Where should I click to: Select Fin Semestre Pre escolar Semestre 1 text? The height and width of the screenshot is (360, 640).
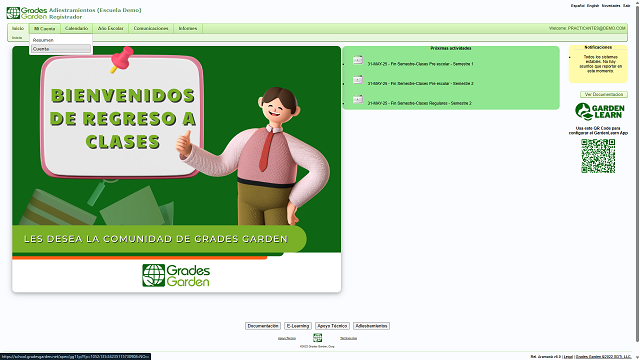[420, 64]
